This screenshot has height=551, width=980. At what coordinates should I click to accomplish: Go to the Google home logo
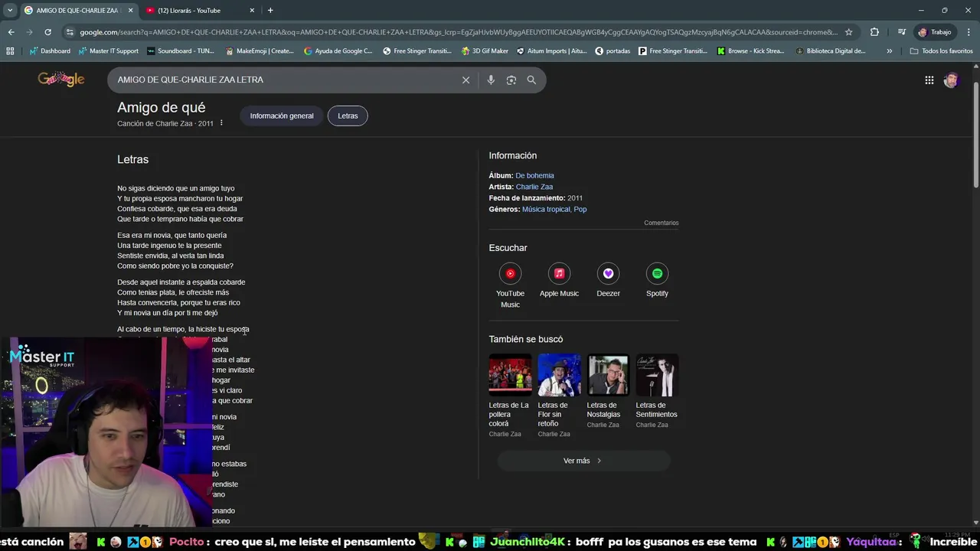pos(61,79)
